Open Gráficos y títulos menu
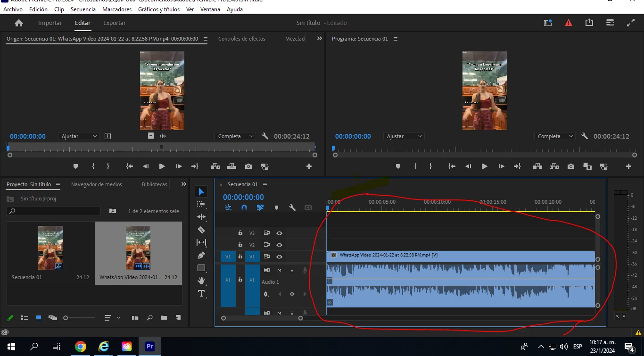The height and width of the screenshot is (356, 644). [159, 9]
